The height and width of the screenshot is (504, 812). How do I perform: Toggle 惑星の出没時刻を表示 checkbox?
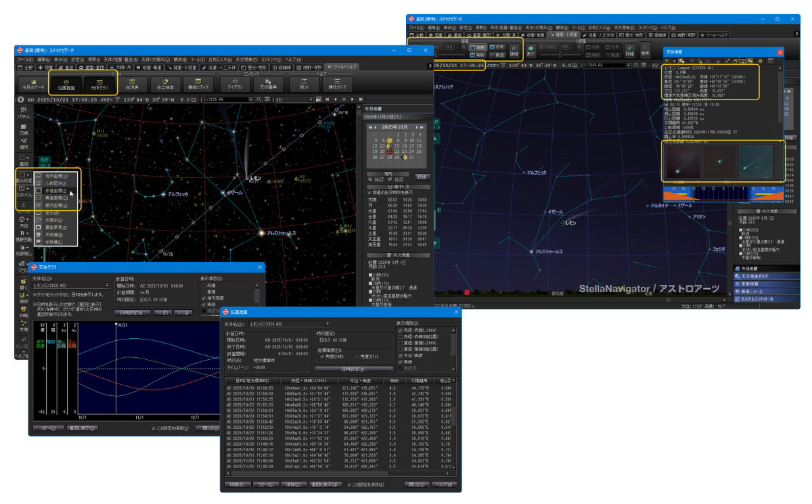pos(369,192)
